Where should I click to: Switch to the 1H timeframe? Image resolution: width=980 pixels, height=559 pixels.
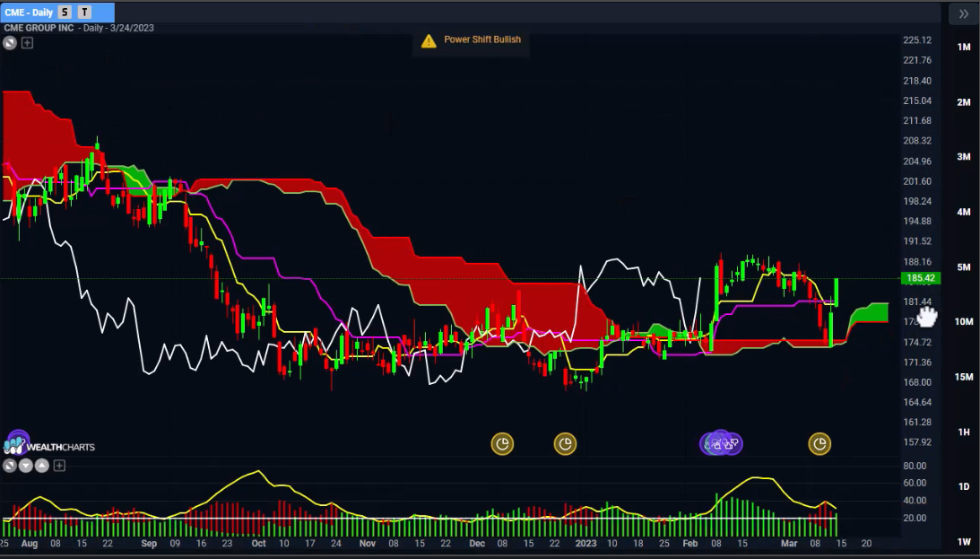click(x=964, y=432)
